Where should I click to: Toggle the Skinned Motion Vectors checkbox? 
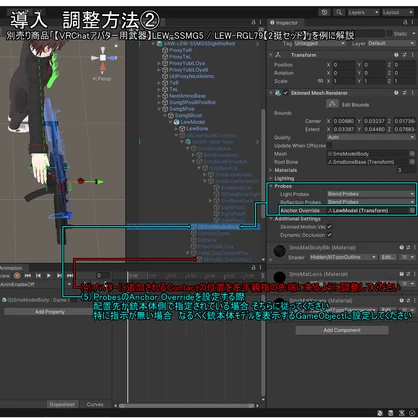(x=329, y=227)
